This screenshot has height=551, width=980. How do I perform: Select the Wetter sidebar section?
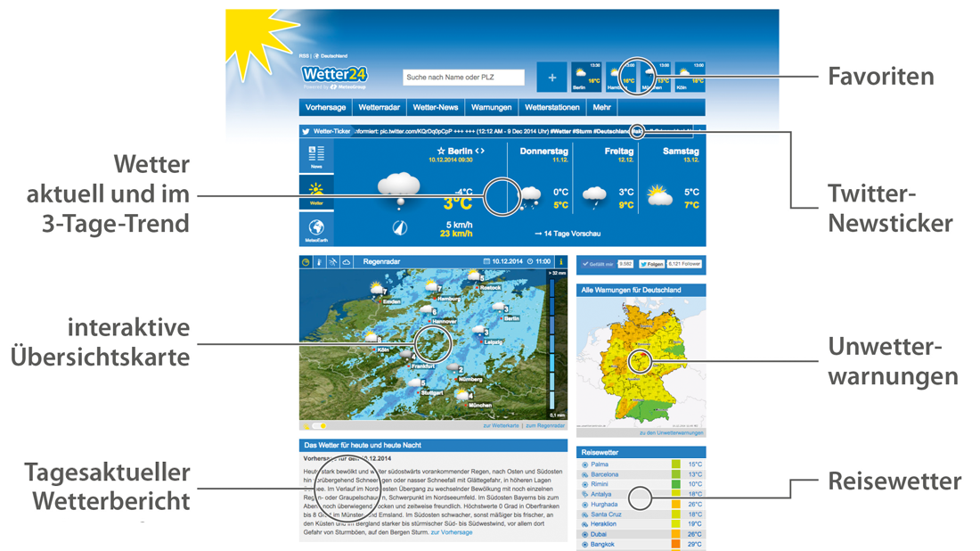pyautogui.click(x=316, y=193)
